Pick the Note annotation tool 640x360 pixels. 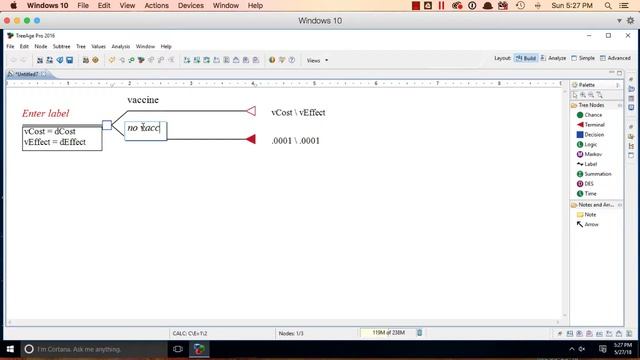(587, 214)
